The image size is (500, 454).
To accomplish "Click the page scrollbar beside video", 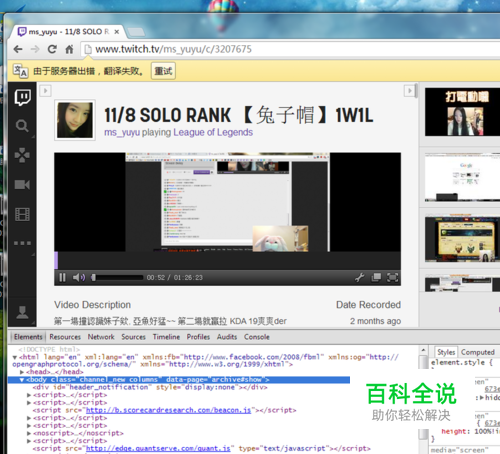I will tap(416, 91).
